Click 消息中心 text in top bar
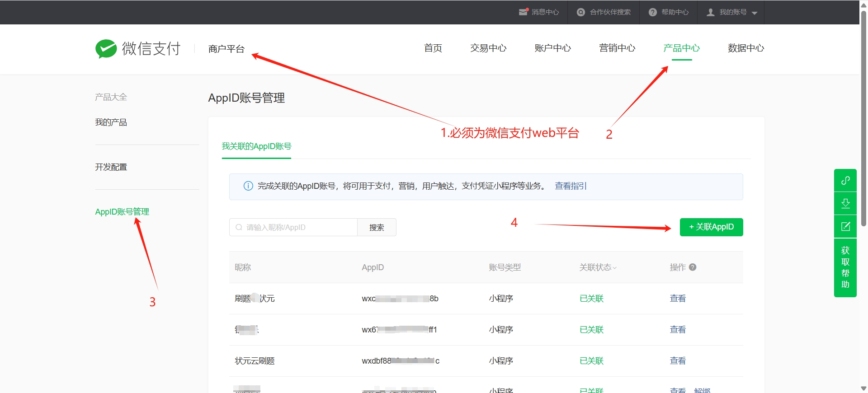Screen dimensions: 868x393 (545, 12)
